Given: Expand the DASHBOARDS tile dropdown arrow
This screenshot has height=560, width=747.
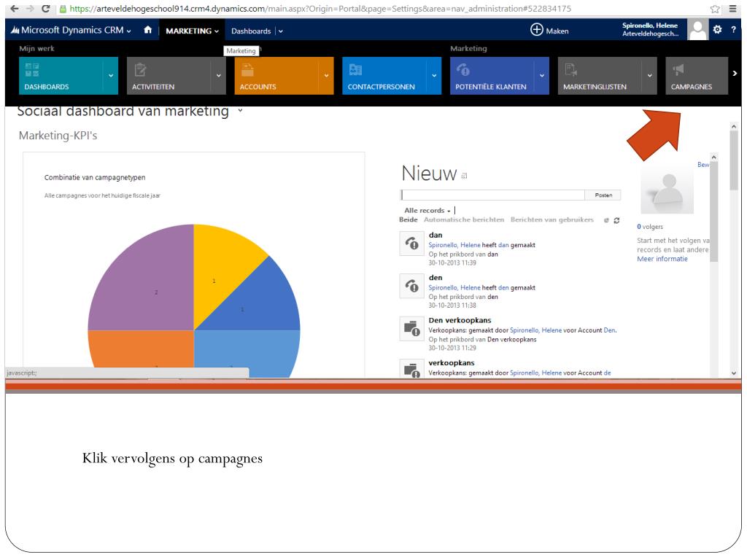Looking at the screenshot, I should [111, 76].
